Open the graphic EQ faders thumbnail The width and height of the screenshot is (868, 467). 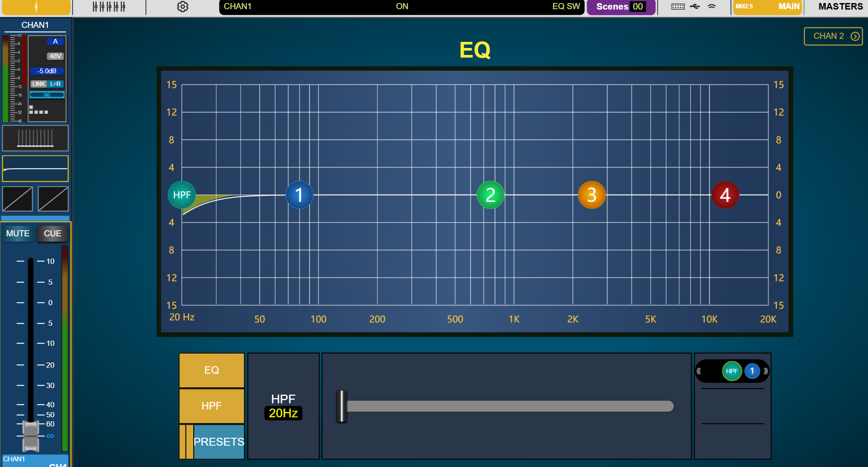click(35, 138)
